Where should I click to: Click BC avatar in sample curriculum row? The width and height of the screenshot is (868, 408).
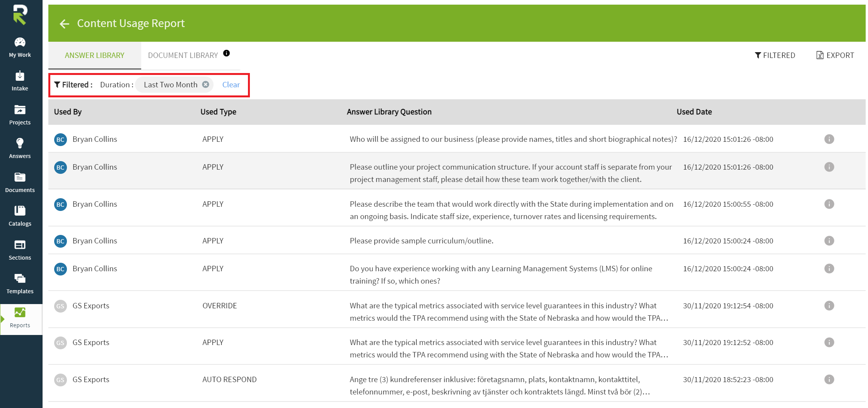click(60, 241)
